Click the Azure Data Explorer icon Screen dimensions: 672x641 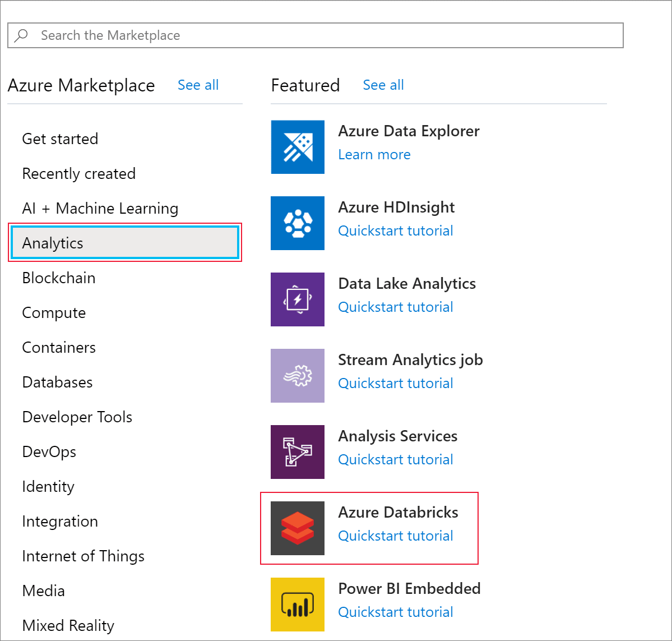pyautogui.click(x=297, y=147)
